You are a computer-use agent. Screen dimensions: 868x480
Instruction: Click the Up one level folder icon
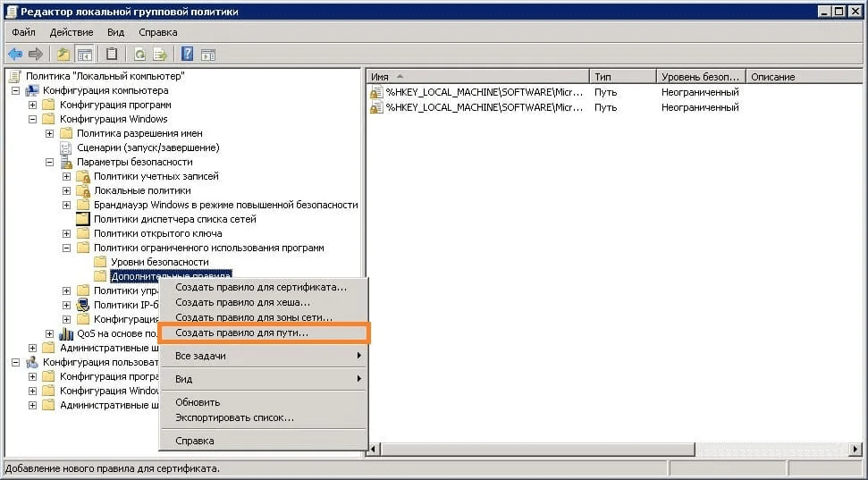(x=64, y=54)
